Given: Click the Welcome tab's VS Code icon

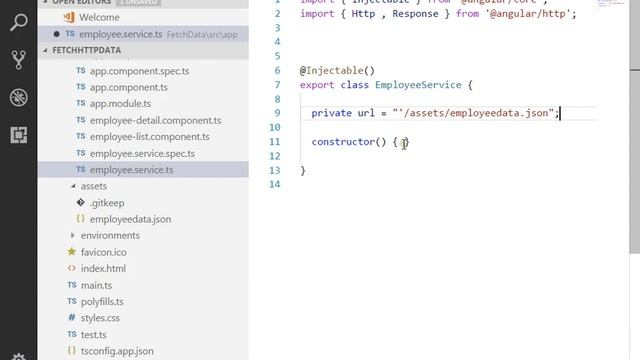Looking at the screenshot, I should pyautogui.click(x=69, y=17).
